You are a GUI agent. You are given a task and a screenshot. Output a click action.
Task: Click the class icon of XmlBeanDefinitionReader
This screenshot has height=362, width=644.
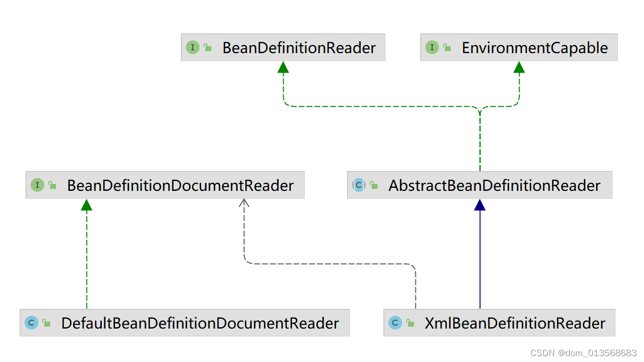pyautogui.click(x=395, y=323)
